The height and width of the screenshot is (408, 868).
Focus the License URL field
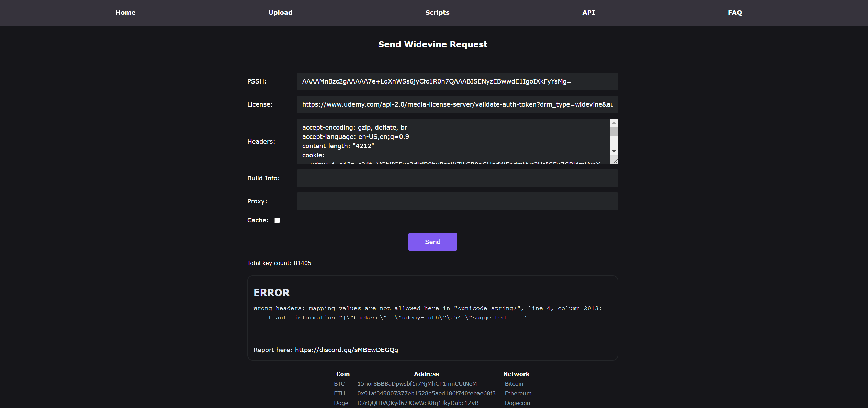pos(457,104)
